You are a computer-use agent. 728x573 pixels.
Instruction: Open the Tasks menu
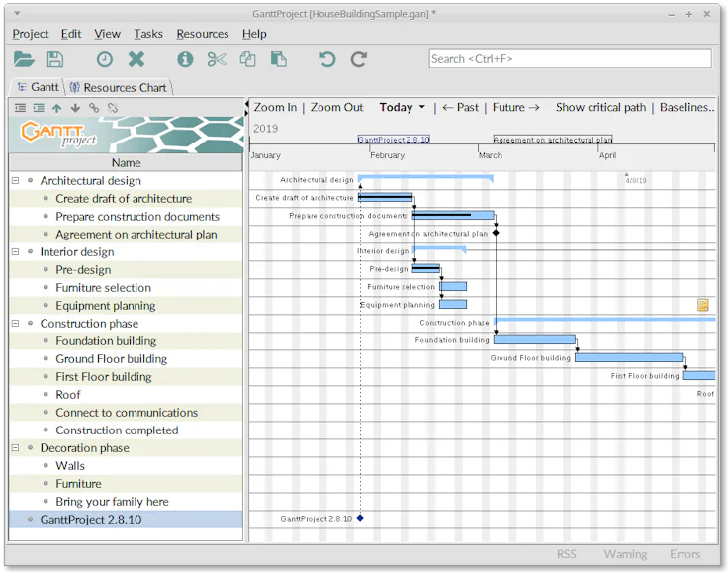coord(148,34)
